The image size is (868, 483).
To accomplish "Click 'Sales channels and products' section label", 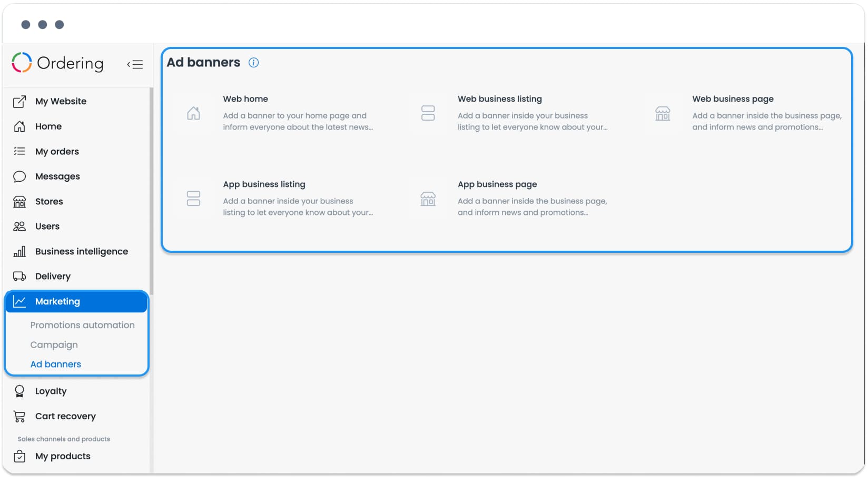I will click(x=64, y=439).
